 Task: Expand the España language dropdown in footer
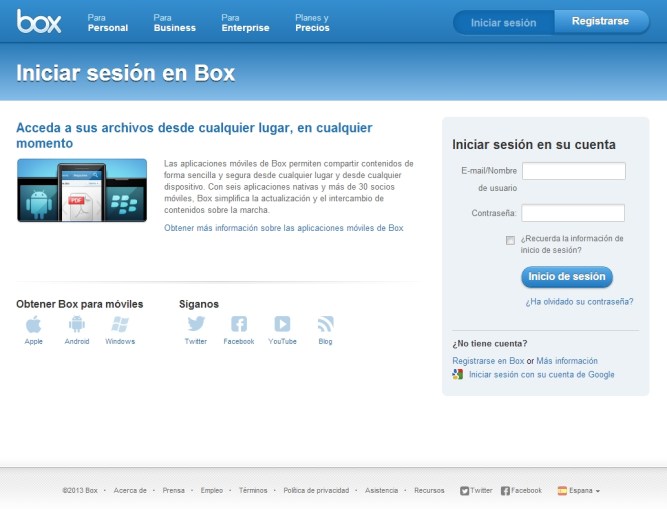[x=579, y=491]
